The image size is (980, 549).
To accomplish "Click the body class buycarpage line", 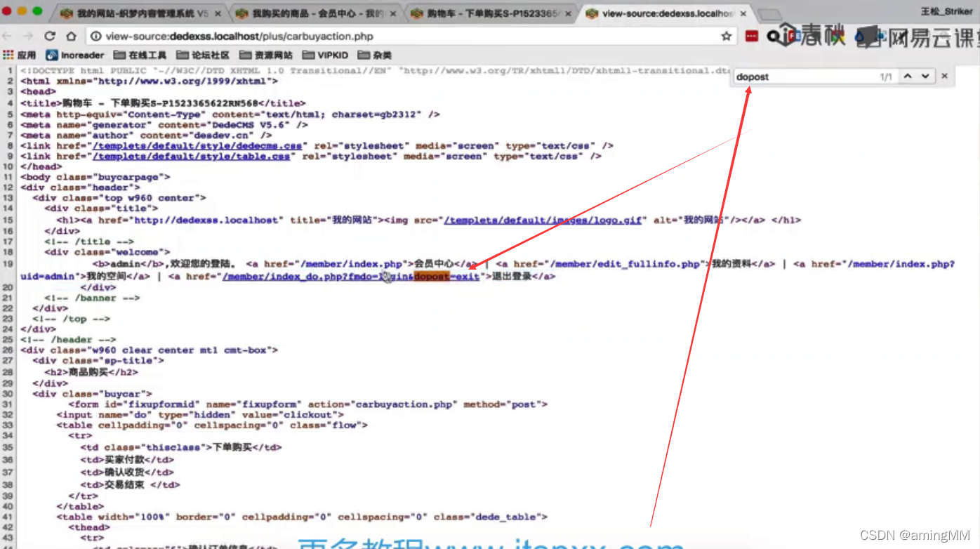I will pos(95,177).
